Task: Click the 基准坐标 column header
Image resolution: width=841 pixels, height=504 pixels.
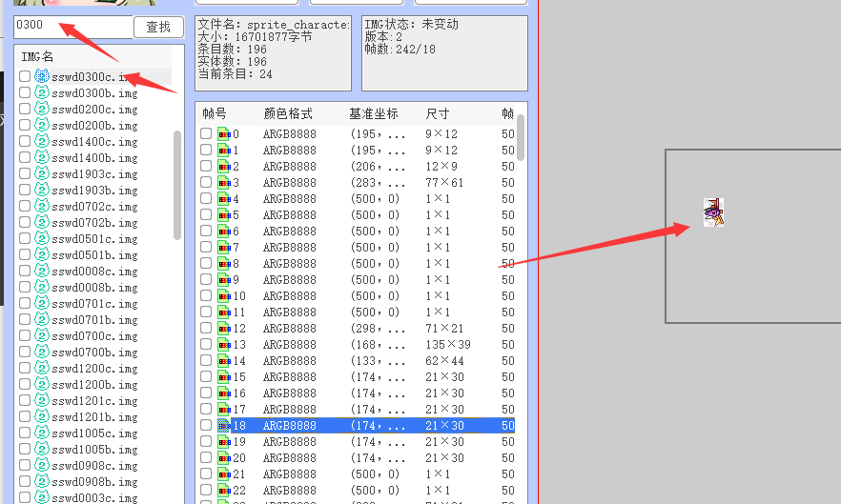Action: tap(372, 114)
